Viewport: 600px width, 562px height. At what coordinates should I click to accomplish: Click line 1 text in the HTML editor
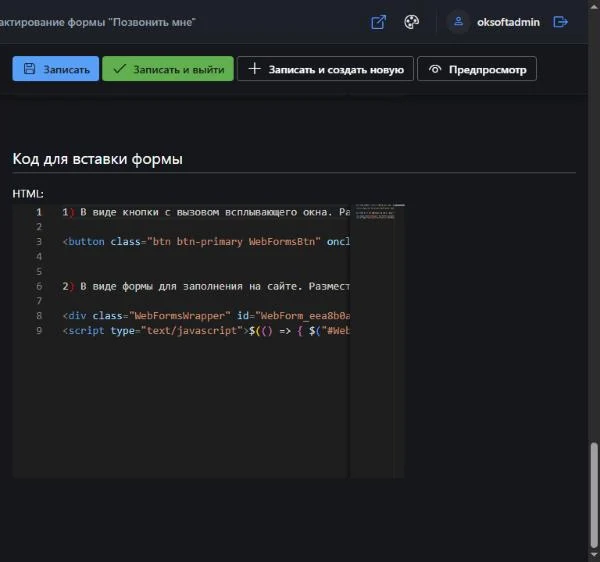pyautogui.click(x=206, y=212)
